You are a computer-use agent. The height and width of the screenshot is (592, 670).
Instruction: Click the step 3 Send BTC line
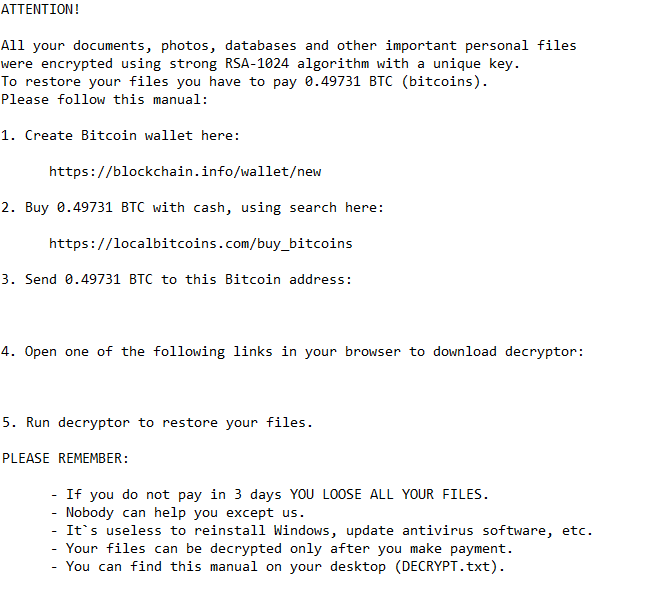click(x=176, y=279)
